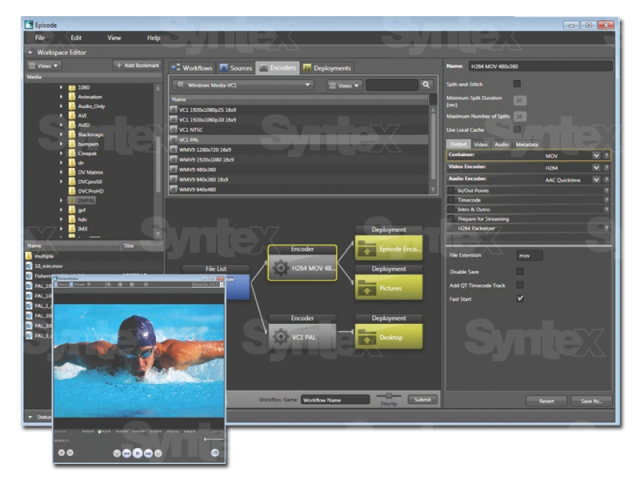Select the Desktop deployment folder icon
This screenshot has width=640, height=480.
(368, 338)
